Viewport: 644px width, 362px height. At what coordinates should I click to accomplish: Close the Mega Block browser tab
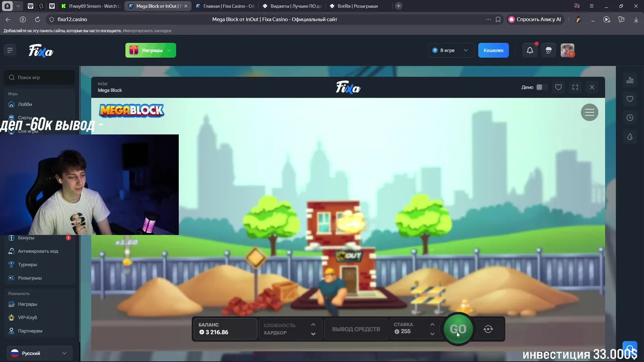(186, 6)
